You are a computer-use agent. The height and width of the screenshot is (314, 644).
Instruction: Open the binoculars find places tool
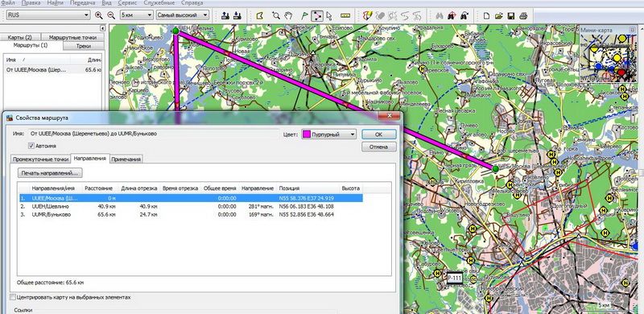click(x=439, y=15)
